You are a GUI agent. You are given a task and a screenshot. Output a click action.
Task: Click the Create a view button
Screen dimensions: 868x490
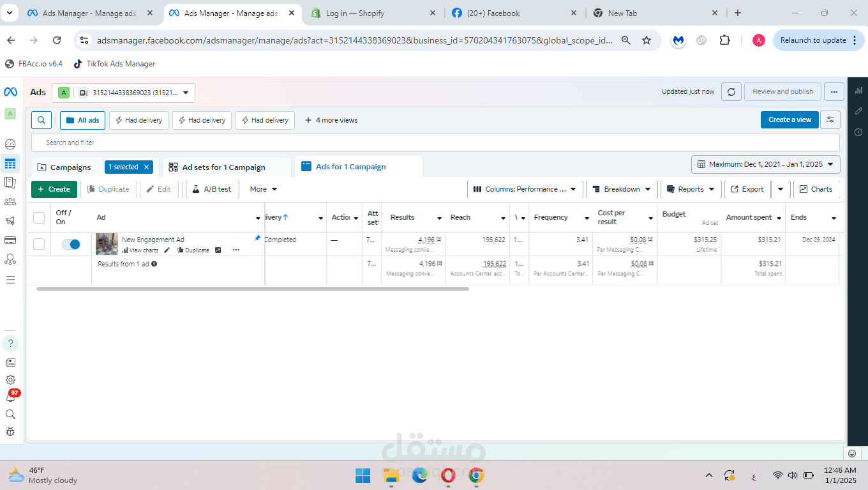tap(789, 119)
